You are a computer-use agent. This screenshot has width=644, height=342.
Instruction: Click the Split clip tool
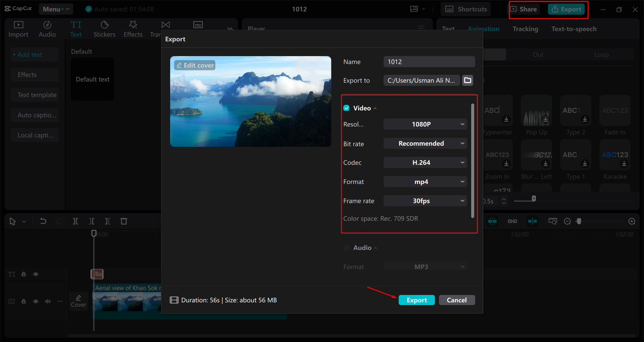[75, 221]
